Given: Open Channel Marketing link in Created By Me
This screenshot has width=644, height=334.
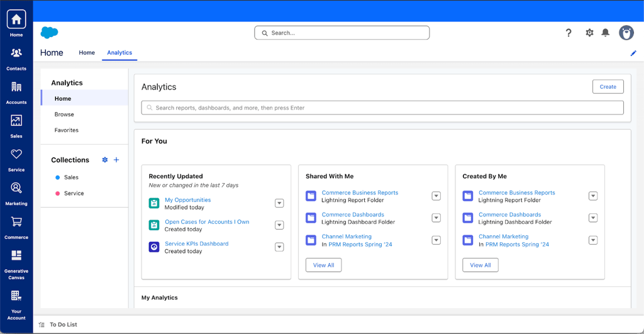Looking at the screenshot, I should click(x=504, y=237).
